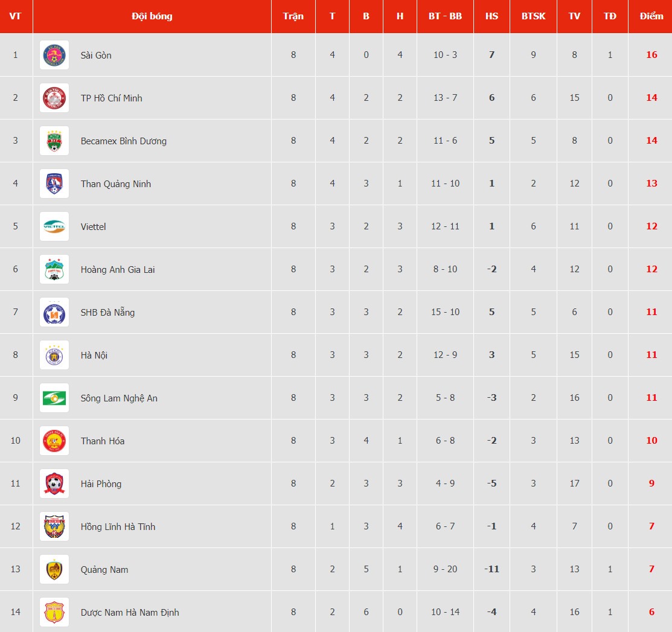Screen dimensions: 672x632
Task: Select the Becamex Bình Dương logo
Action: point(54,141)
